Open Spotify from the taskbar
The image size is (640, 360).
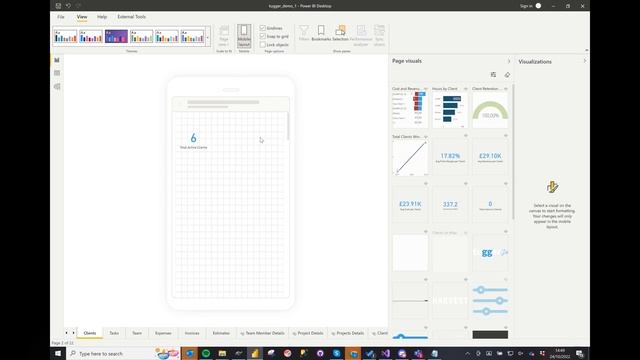click(x=206, y=353)
